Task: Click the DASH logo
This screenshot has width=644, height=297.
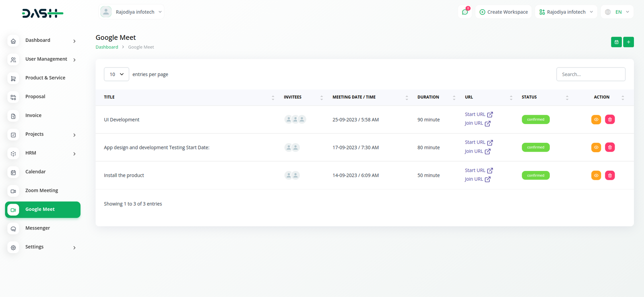Action: pos(43,14)
